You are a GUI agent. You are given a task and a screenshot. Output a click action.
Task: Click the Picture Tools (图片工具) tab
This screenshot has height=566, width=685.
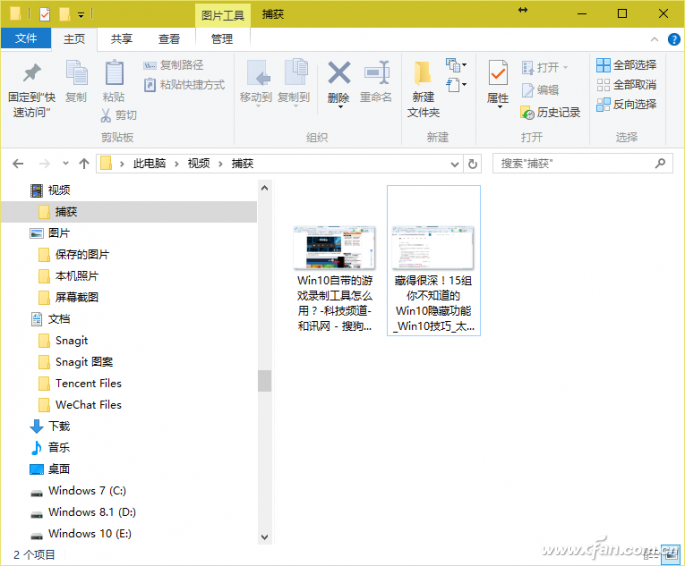coord(223,16)
